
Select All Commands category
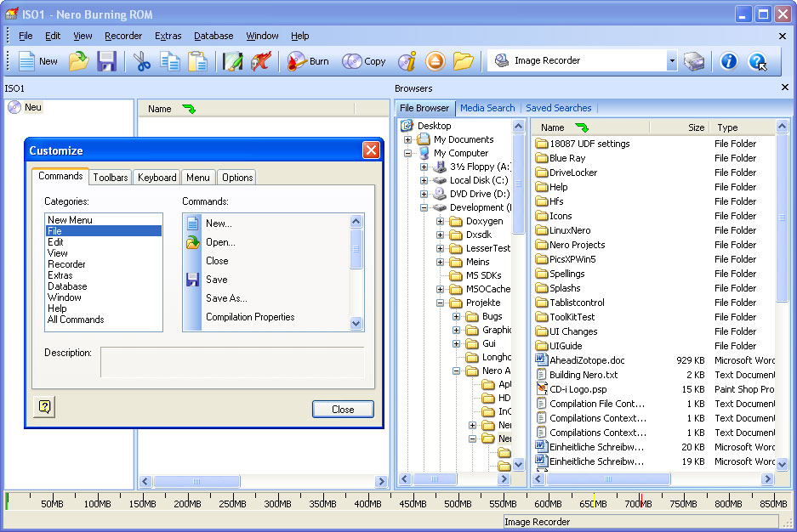76,320
